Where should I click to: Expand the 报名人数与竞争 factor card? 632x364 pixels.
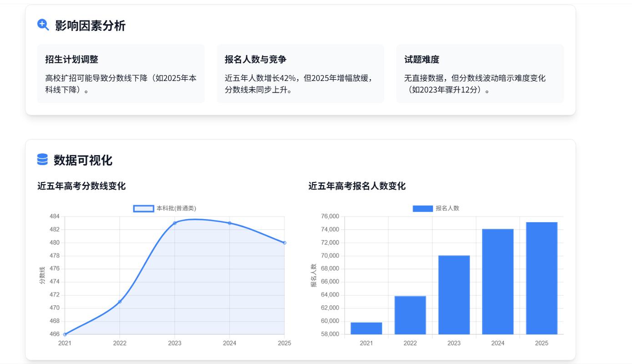300,73
